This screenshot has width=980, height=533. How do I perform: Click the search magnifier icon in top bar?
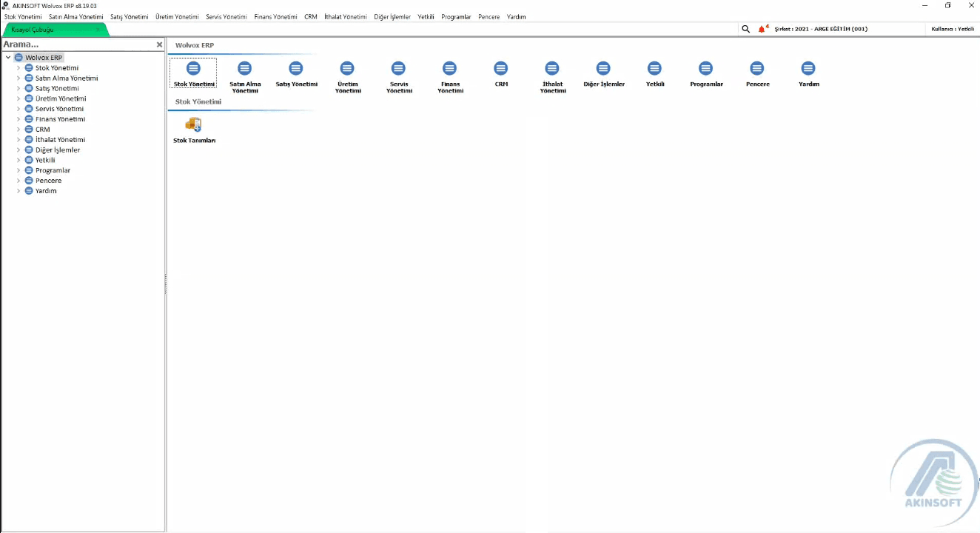pos(745,29)
